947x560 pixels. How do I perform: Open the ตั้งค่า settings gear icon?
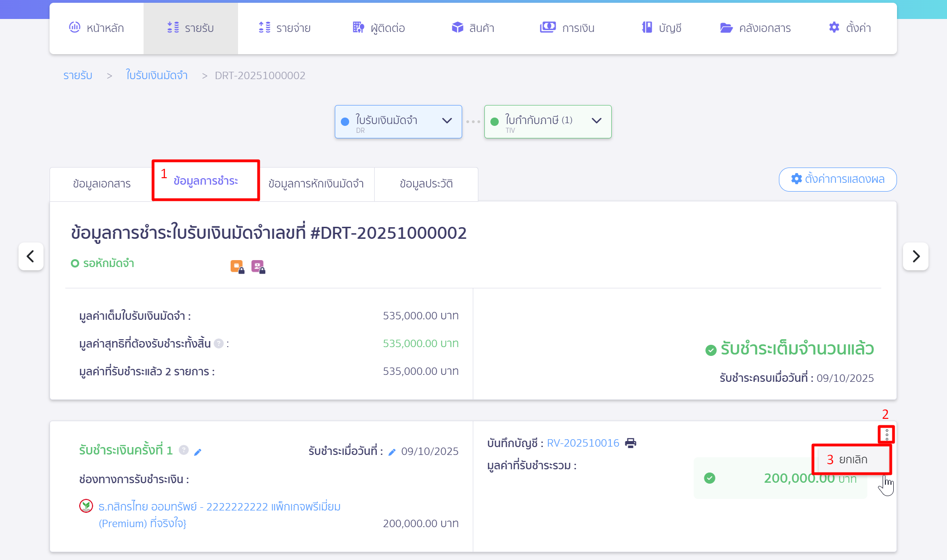[834, 27]
